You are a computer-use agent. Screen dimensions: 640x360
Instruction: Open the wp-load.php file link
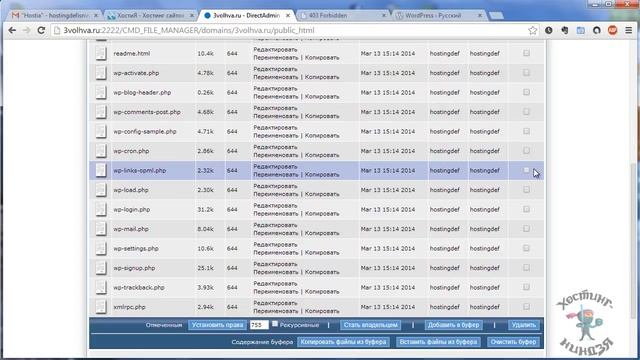tap(131, 190)
